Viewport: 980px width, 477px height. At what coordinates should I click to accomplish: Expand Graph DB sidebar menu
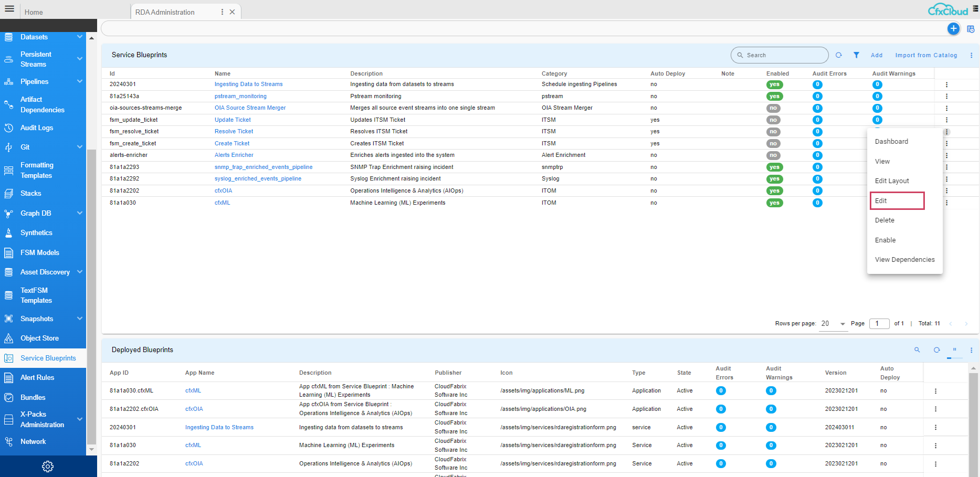(80, 213)
